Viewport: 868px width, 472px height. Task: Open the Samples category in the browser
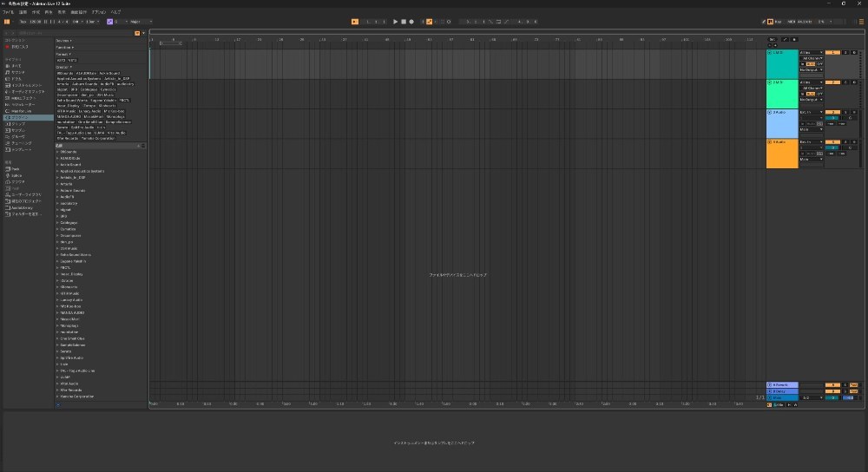click(x=16, y=131)
